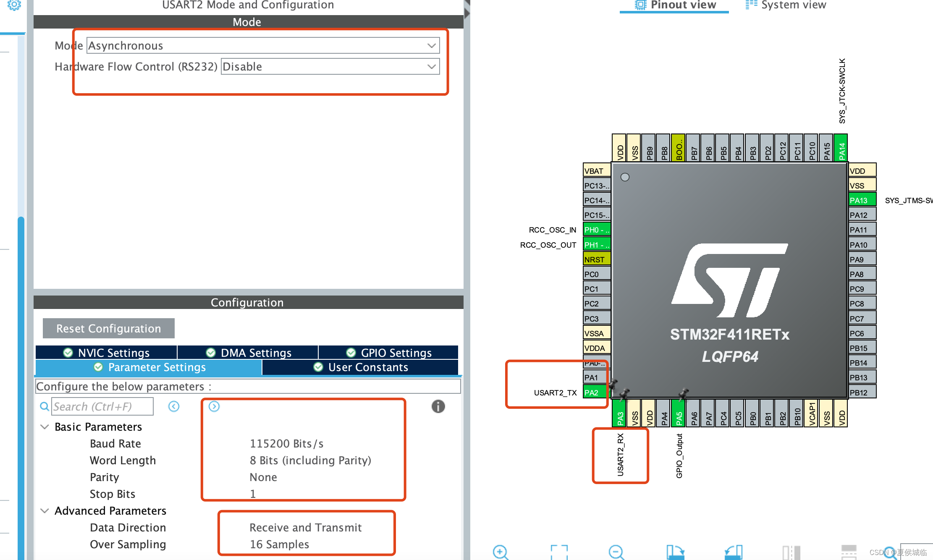Image resolution: width=933 pixels, height=560 pixels.
Task: Open the NVIC Settings tab
Action: [x=106, y=353]
